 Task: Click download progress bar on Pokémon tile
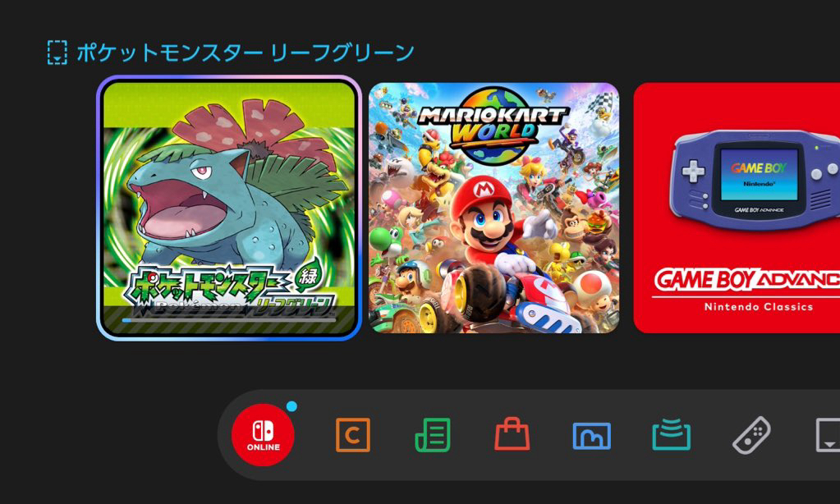pos(229,320)
